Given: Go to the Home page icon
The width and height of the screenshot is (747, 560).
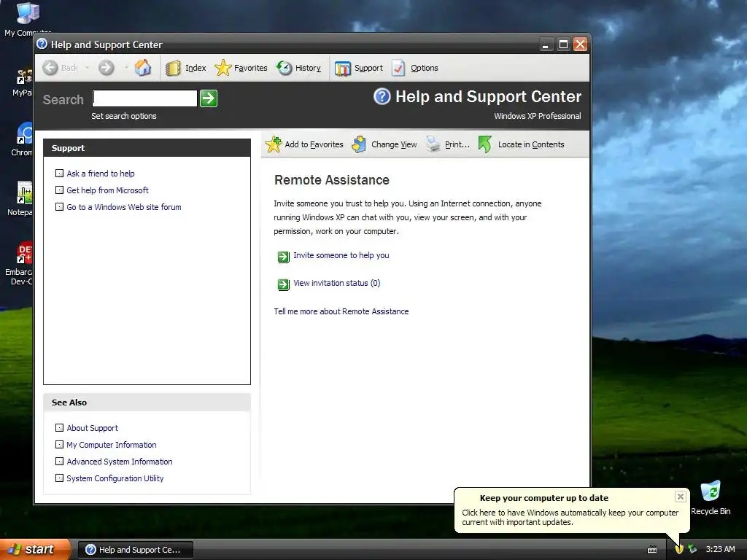Looking at the screenshot, I should point(142,68).
